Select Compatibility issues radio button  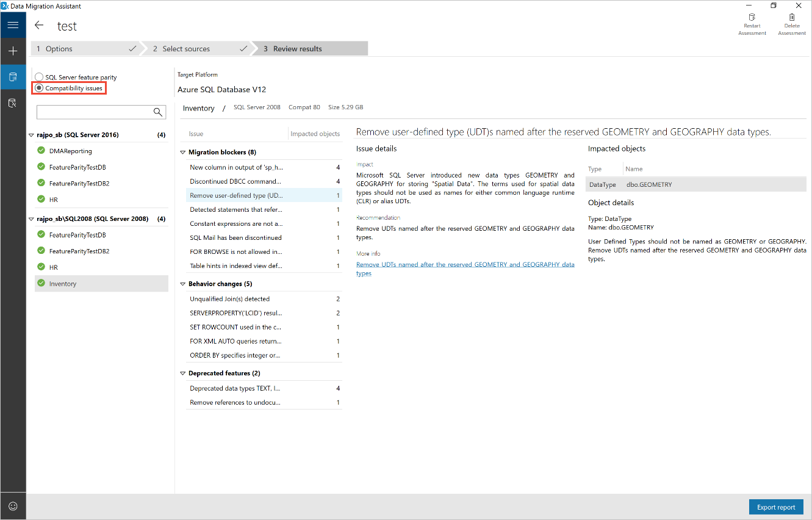(40, 88)
